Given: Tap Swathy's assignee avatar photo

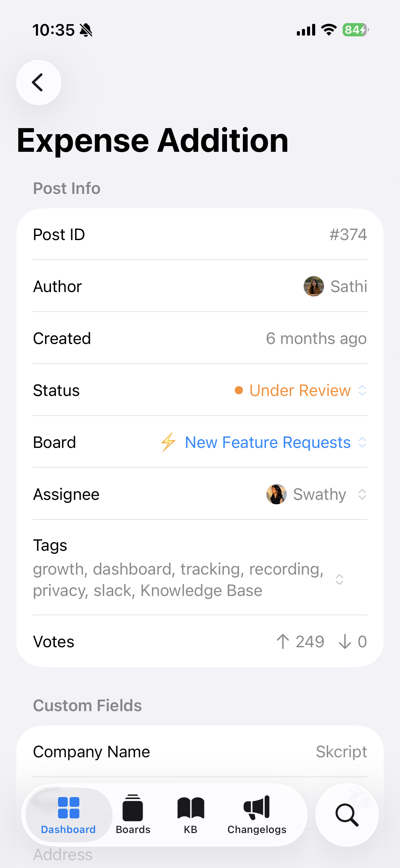Looking at the screenshot, I should (276, 494).
